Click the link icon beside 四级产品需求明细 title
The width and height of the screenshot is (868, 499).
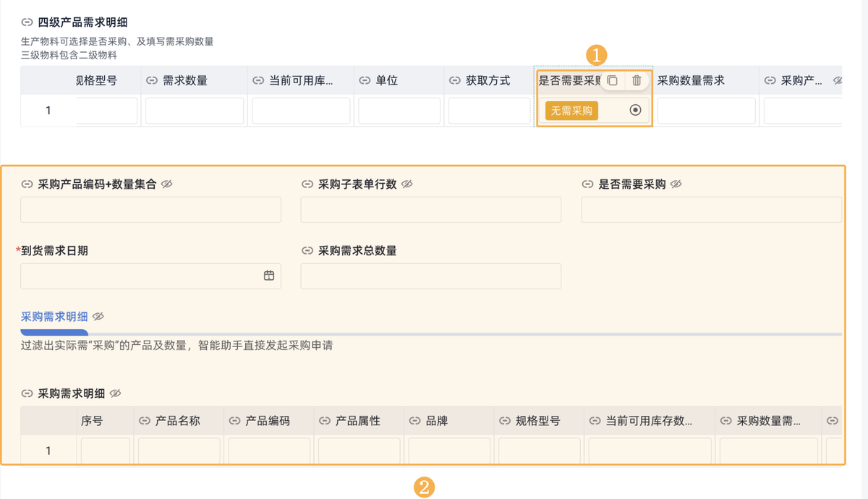coord(27,23)
